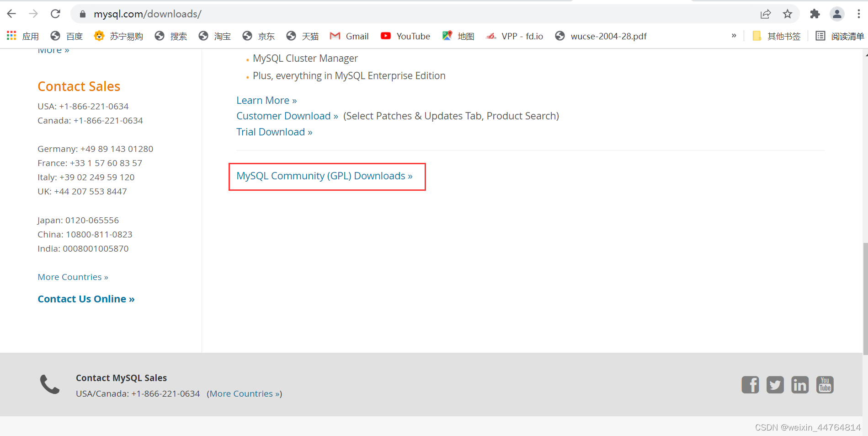This screenshot has width=868, height=436.
Task: Open the VPP - fd.io bookmark
Action: (515, 36)
